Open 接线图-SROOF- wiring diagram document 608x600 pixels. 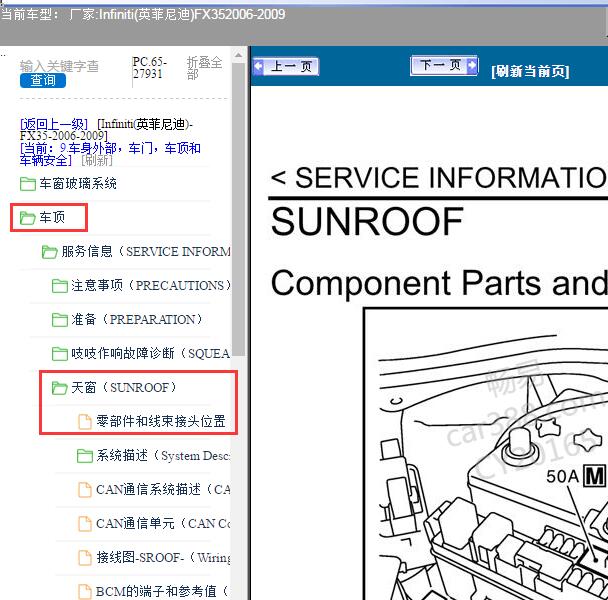(163, 557)
